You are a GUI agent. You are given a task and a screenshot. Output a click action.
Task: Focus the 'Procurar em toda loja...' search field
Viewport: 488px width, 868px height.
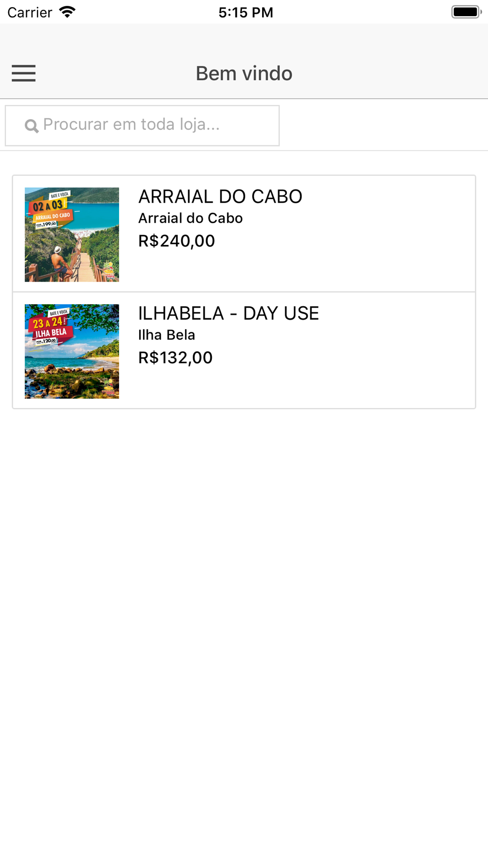pyautogui.click(x=142, y=125)
